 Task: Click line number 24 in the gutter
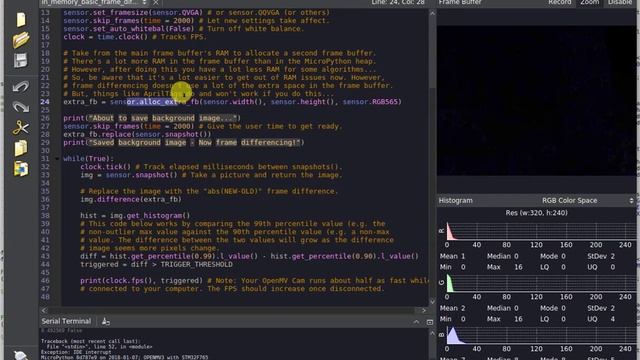[x=45, y=102]
